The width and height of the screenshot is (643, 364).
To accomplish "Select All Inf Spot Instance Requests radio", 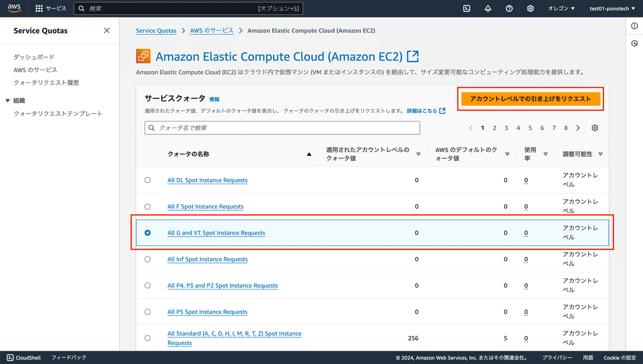I will click(x=148, y=259).
